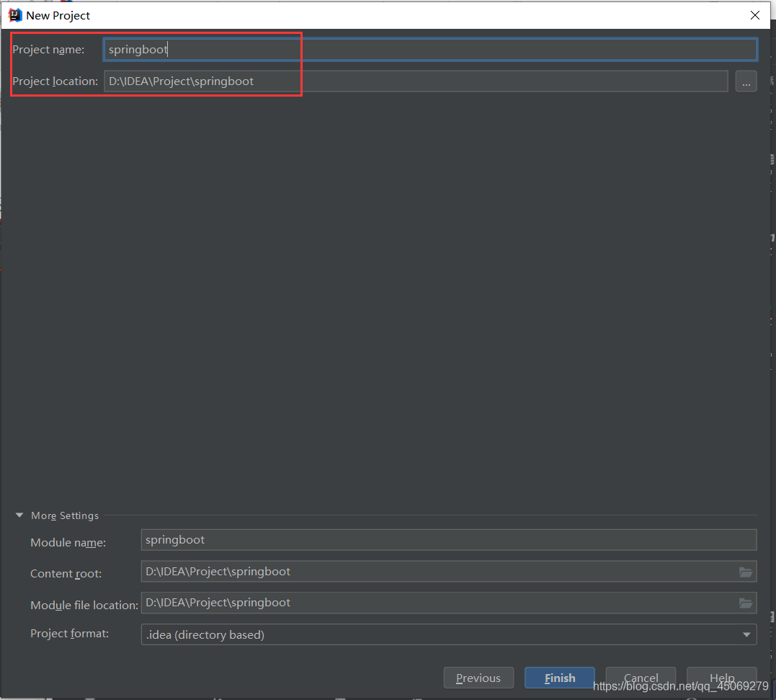Click the Project location input field
This screenshot has width=776, height=700.
416,81
